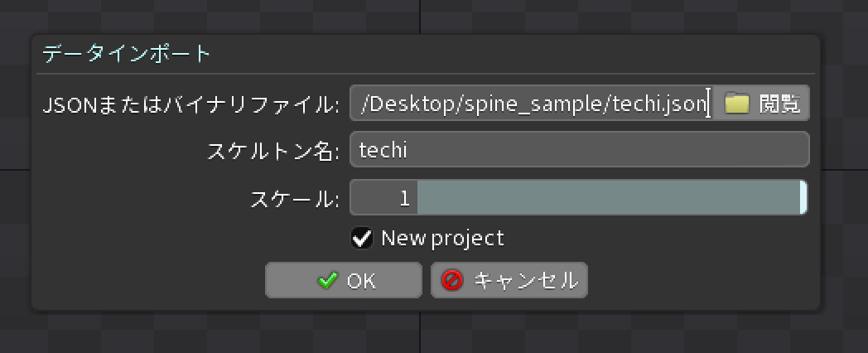
Task: Click the スケルトン名: label
Action: coord(272,152)
